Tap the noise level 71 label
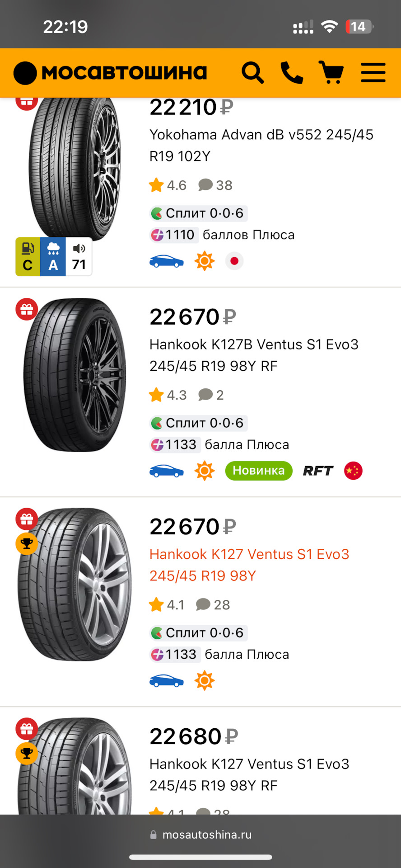This screenshot has height=868, width=401. pyautogui.click(x=79, y=257)
